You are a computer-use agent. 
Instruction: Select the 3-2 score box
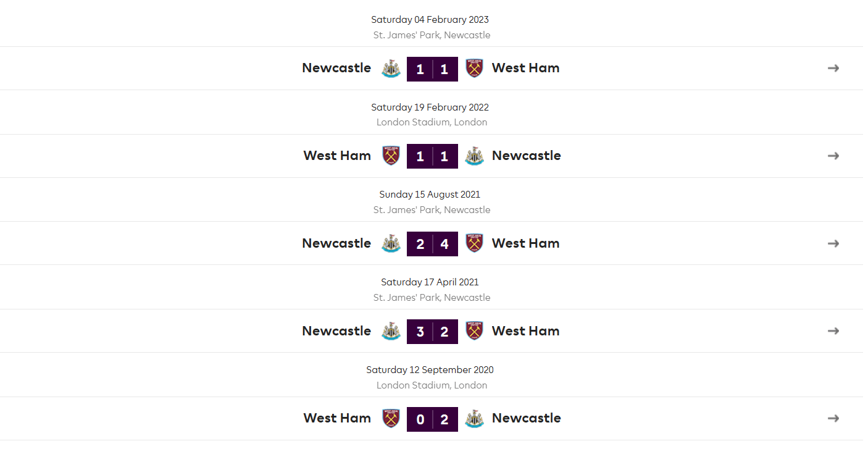(x=432, y=331)
